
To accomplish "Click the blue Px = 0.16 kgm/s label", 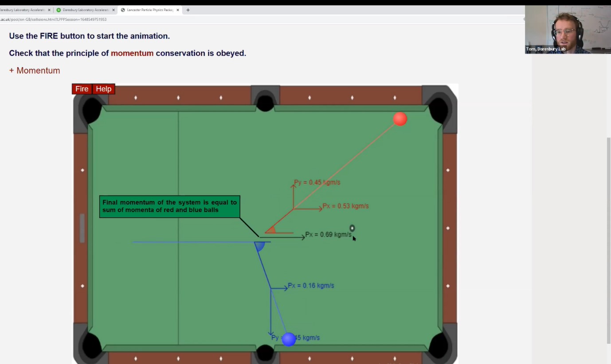I will 311,286.
